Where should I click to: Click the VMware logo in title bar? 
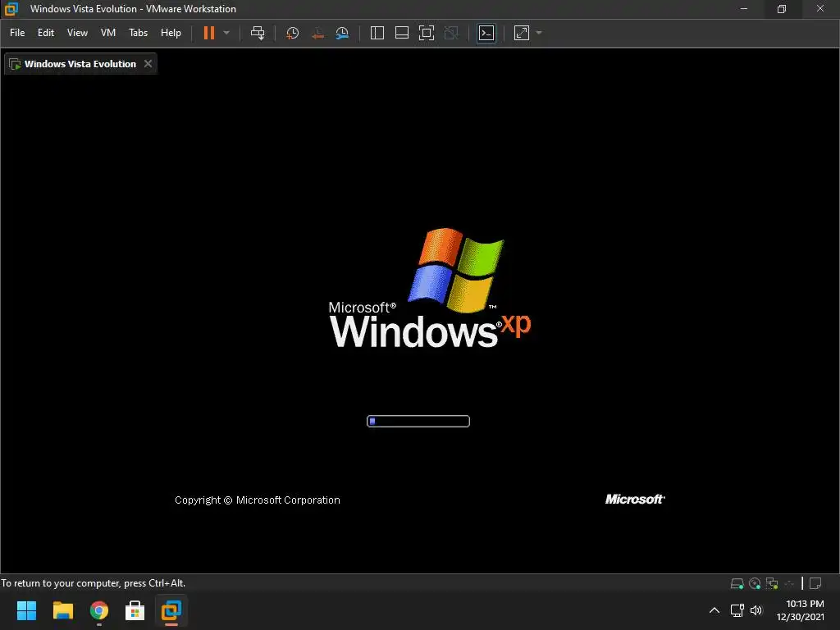tap(11, 9)
